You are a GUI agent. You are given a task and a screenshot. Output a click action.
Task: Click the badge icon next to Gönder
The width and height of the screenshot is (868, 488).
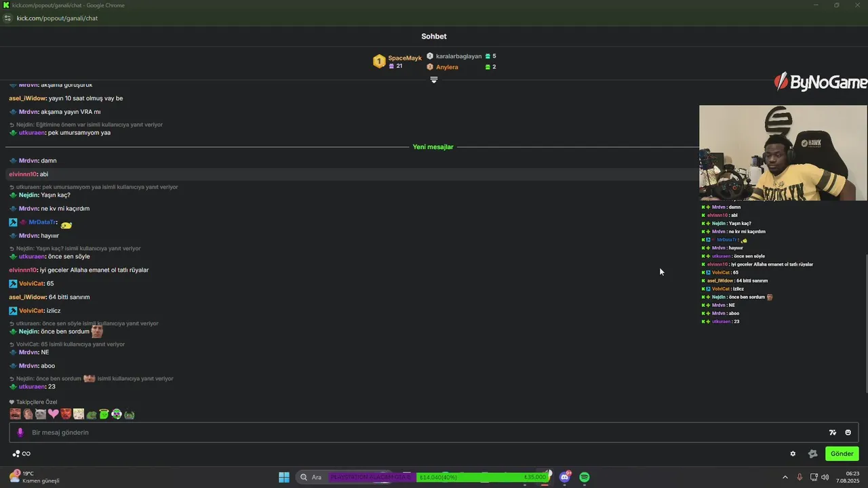pyautogui.click(x=812, y=453)
